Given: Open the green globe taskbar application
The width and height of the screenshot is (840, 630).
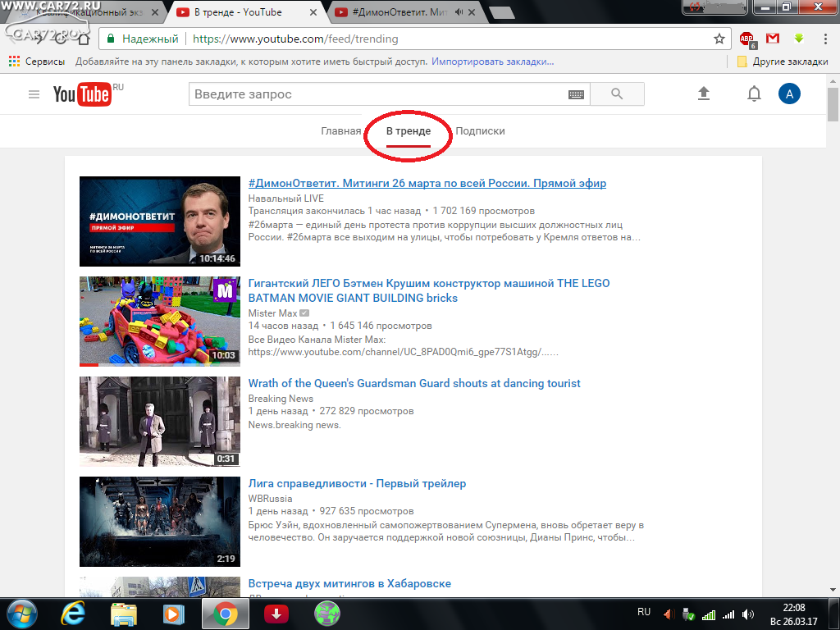Looking at the screenshot, I should pyautogui.click(x=326, y=614).
